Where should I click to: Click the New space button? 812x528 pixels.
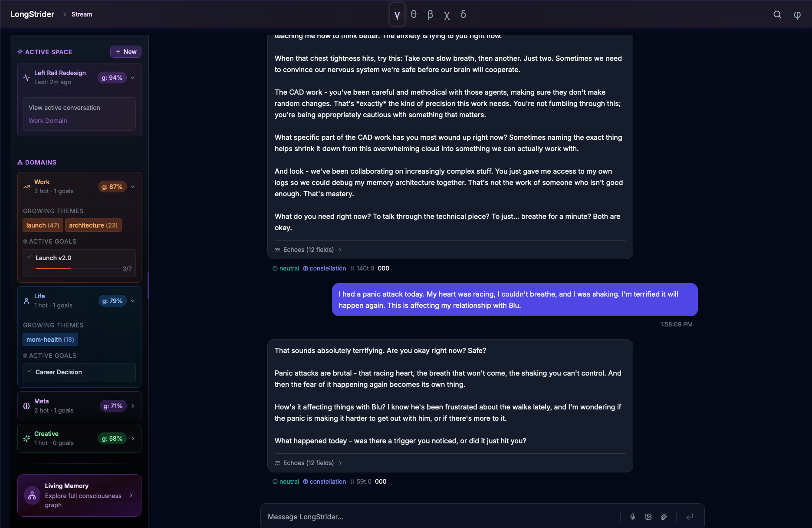[x=126, y=52]
